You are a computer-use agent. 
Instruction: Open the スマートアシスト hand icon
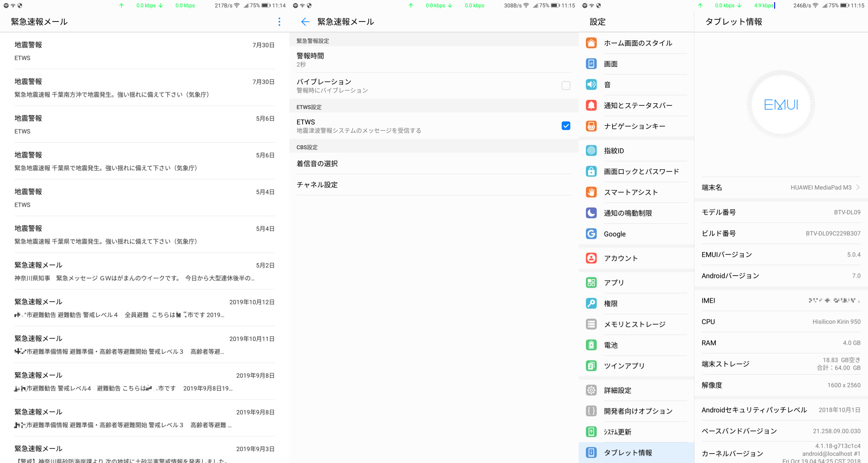pos(591,192)
